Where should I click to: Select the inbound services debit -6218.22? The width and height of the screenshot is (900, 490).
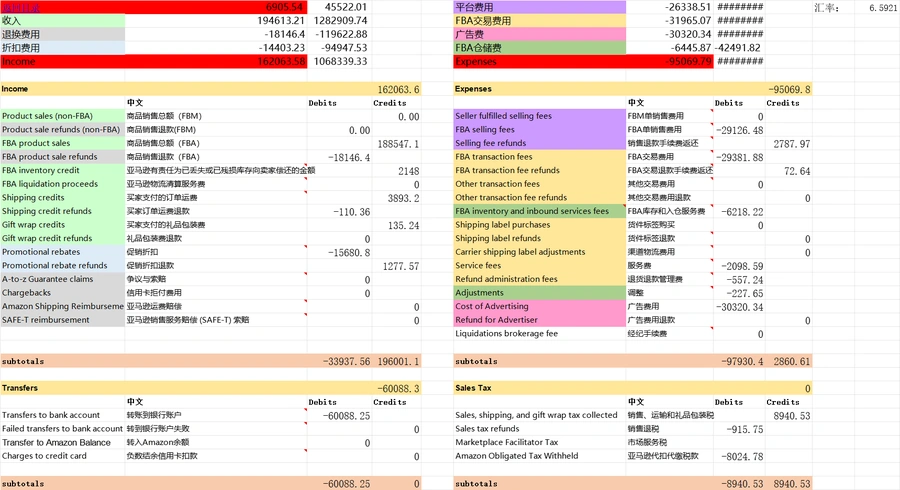pos(742,212)
